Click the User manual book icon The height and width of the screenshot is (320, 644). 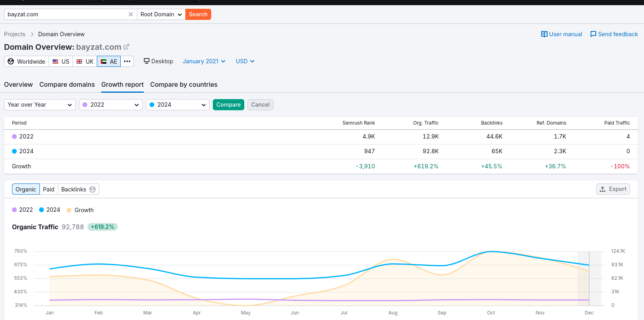[544, 34]
